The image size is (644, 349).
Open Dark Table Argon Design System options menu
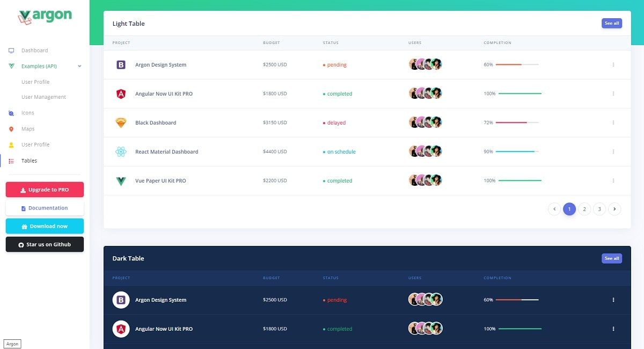613,300
